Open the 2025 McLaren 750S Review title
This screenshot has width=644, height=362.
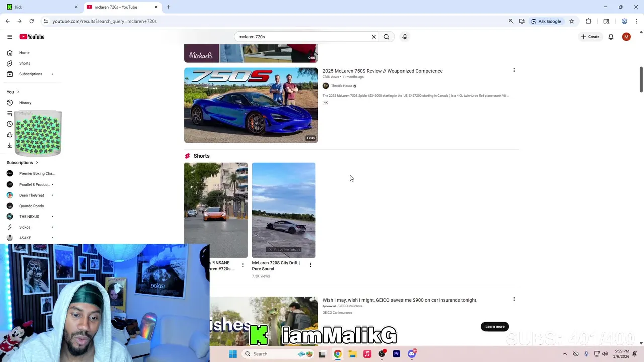[x=382, y=71]
